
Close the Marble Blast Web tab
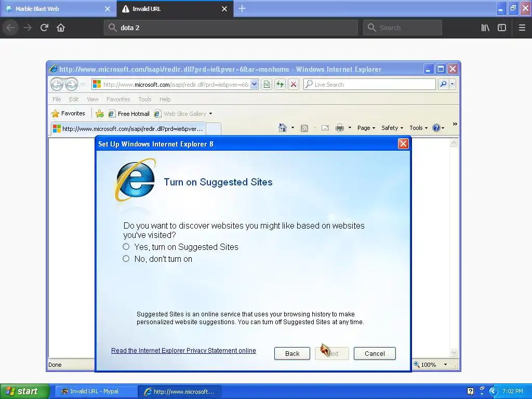[108, 9]
